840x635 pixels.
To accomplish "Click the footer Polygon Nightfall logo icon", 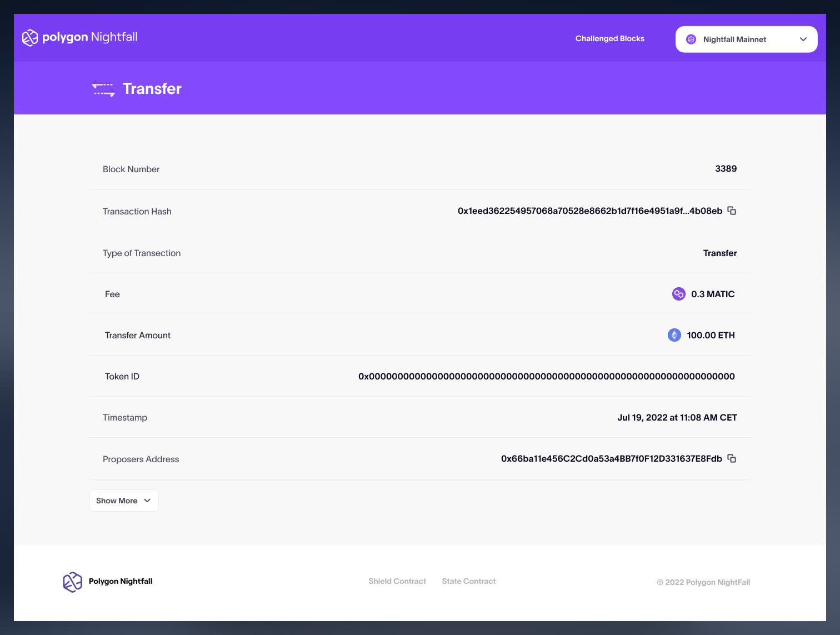I will coord(72,582).
